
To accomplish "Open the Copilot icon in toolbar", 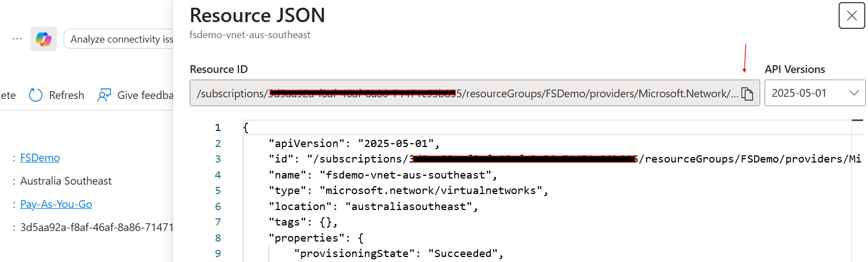I will [44, 39].
